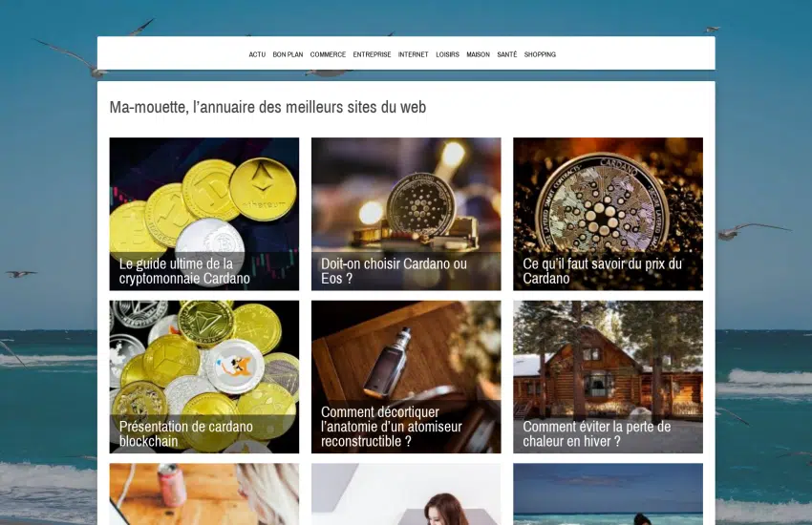Click the INTERNET navigation link
This screenshot has height=525, width=812.
[414, 54]
